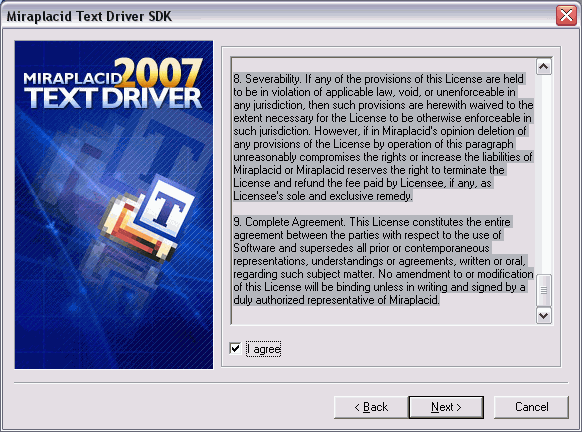Screen dimensions: 582x432
Task: Click the '9. Complete Agreement' paragraph heading text
Action: pyautogui.click(x=290, y=222)
